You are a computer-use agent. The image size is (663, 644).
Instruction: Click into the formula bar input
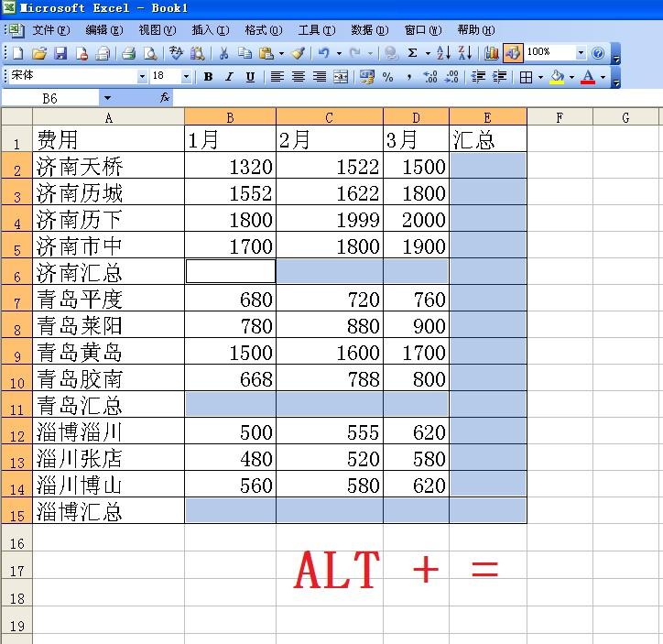[x=417, y=98]
